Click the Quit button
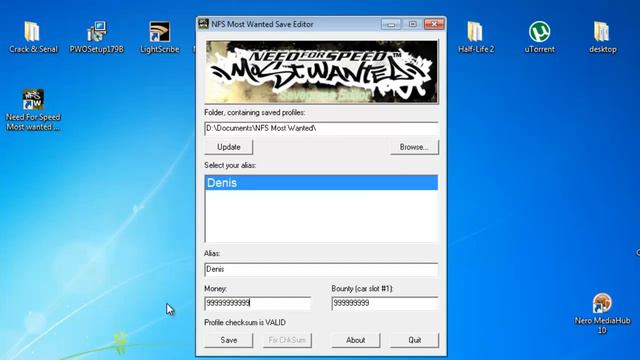The height and width of the screenshot is (360, 640). 414,340
